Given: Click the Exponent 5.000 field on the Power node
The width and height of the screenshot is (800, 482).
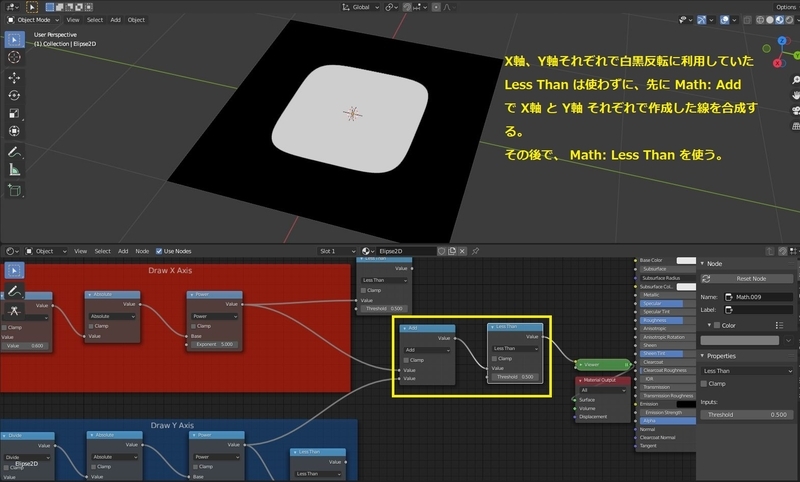Looking at the screenshot, I should [214, 344].
